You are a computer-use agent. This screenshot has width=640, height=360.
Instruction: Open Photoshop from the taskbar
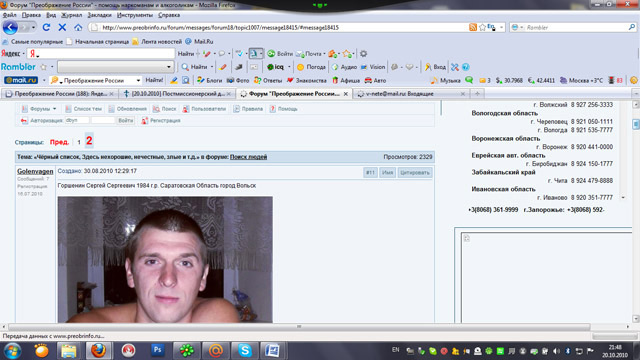pyautogui.click(x=158, y=351)
